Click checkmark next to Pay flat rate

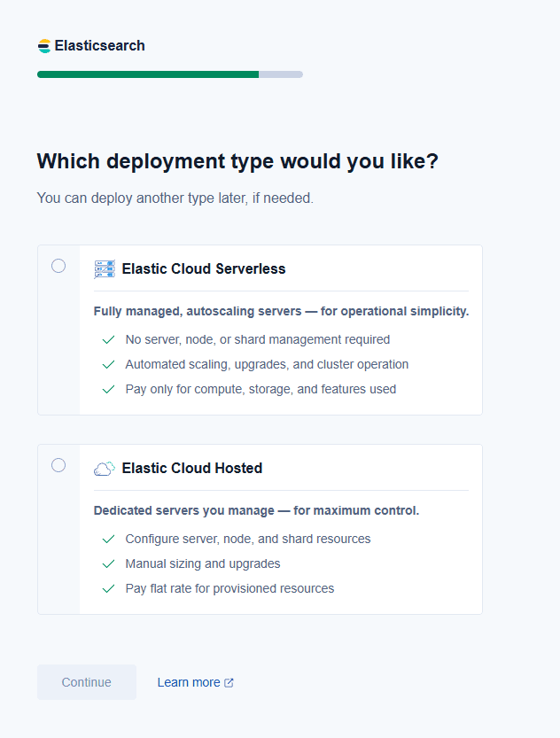pos(108,588)
